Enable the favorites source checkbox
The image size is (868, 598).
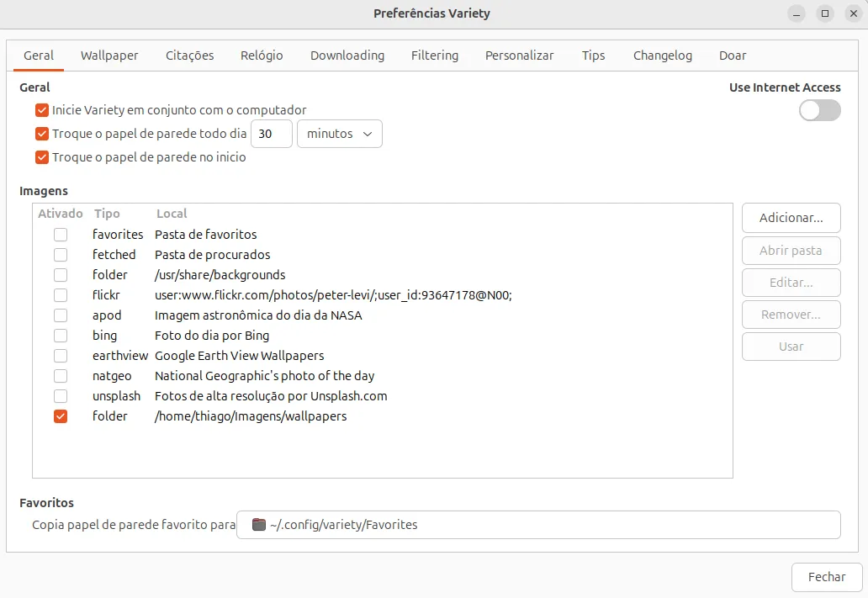point(61,235)
